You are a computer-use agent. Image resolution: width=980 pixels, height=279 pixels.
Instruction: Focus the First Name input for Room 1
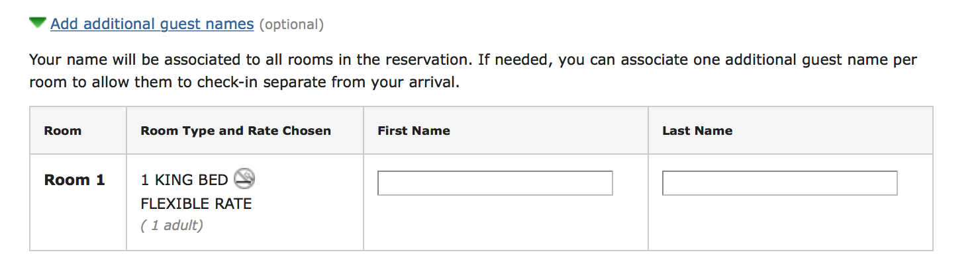495,183
